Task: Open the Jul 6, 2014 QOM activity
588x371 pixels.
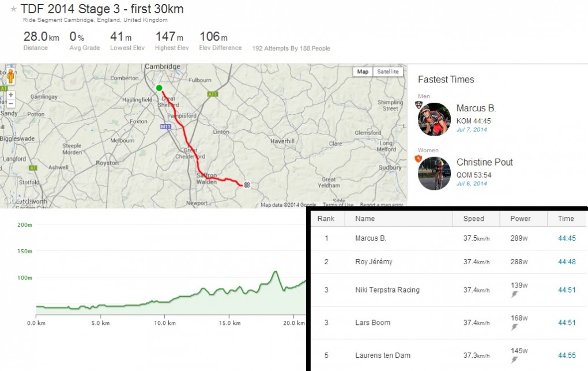Action: pos(472,183)
